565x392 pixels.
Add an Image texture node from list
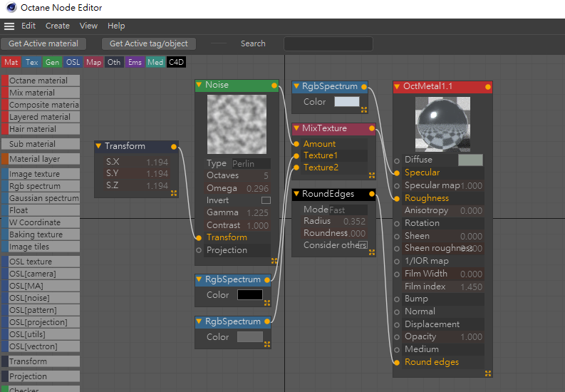pyautogui.click(x=41, y=174)
